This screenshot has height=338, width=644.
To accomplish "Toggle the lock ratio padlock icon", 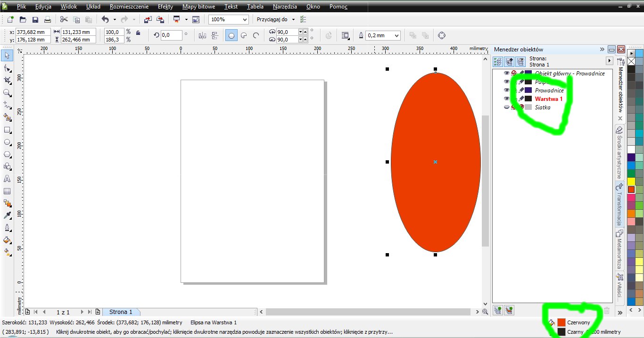I will coord(138,33).
